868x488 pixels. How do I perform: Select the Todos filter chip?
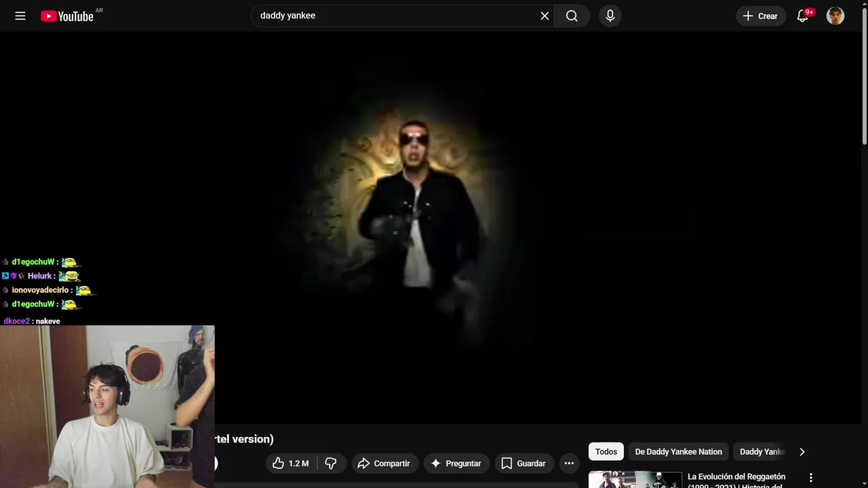point(606,451)
